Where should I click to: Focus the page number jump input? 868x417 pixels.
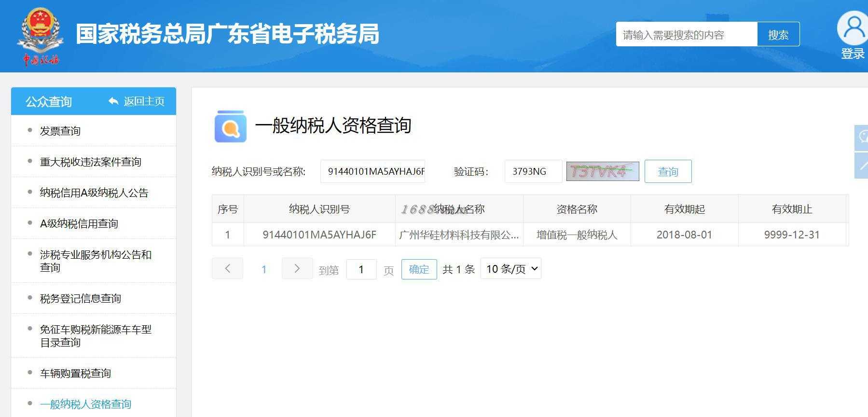361,269
